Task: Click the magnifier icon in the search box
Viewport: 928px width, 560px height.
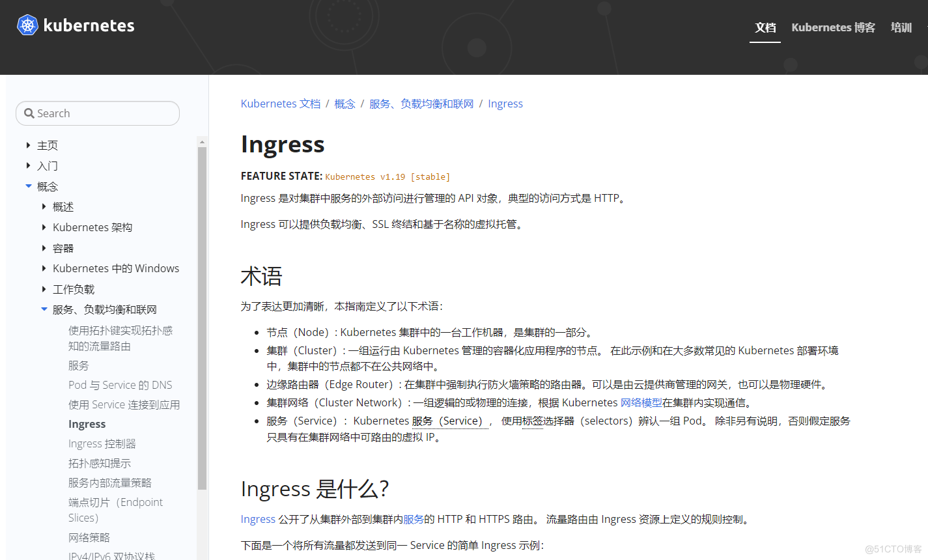Action: (x=29, y=113)
